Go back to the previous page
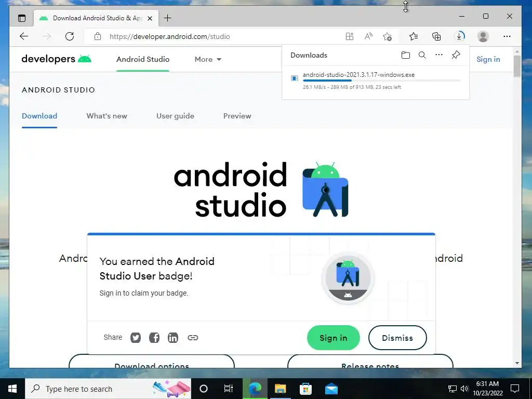 [24, 36]
